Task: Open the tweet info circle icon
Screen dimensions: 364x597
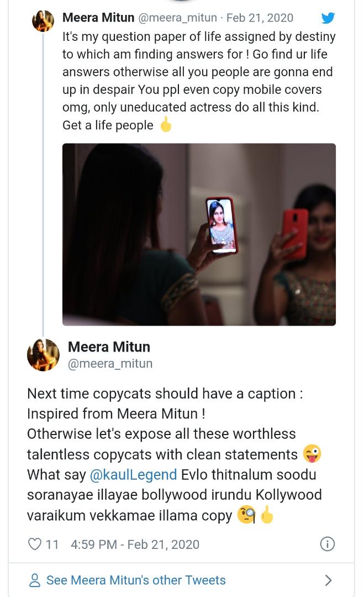Action: [x=328, y=544]
